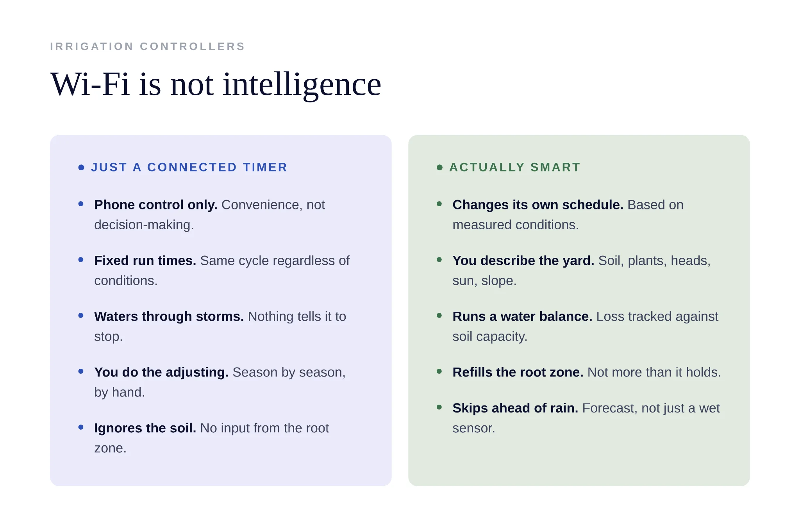Click the bullet before Fixed run times
800x532 pixels.
[81, 259]
